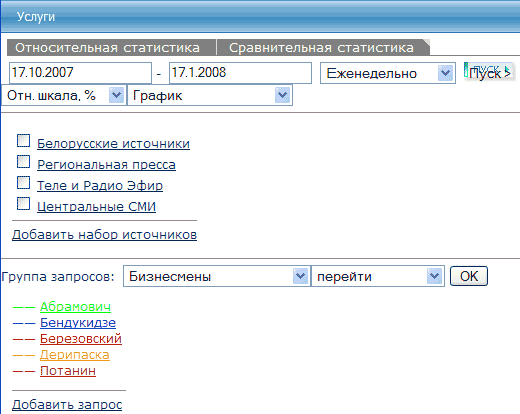The image size is (520, 414).
Task: Toggle the Центральные СМИ checkbox
Action: [23, 204]
